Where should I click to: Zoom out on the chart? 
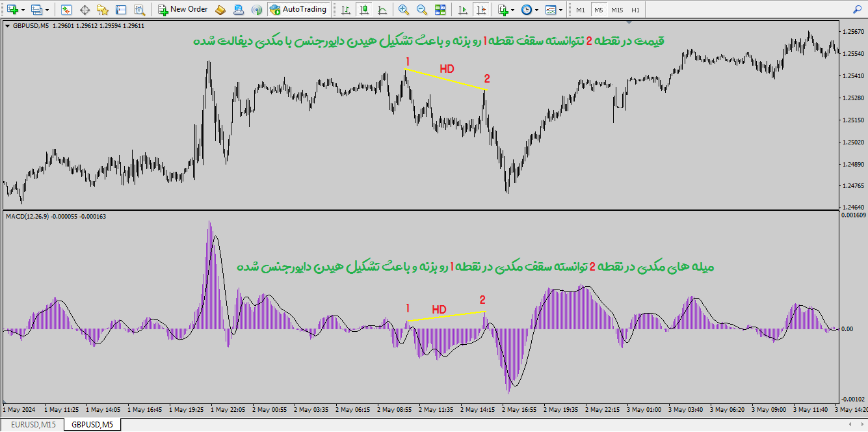(x=422, y=10)
